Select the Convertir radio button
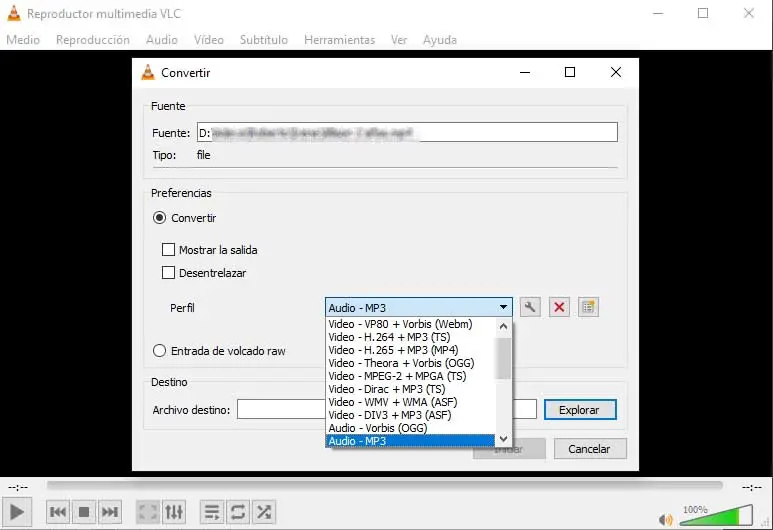Image resolution: width=773 pixels, height=530 pixels. click(x=159, y=217)
